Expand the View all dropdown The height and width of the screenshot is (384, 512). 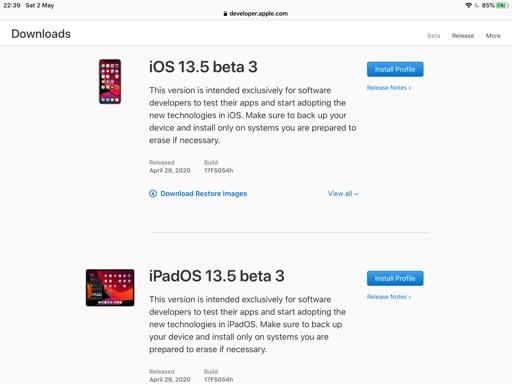(x=343, y=194)
